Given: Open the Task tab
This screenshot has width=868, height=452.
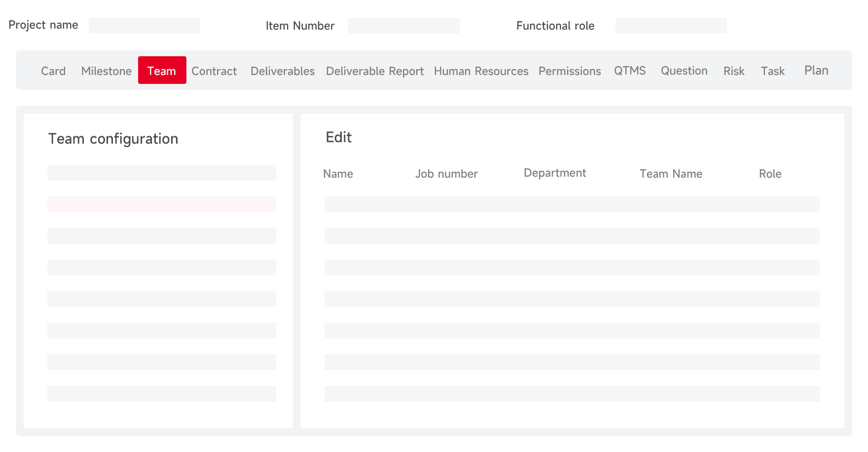Looking at the screenshot, I should [773, 71].
